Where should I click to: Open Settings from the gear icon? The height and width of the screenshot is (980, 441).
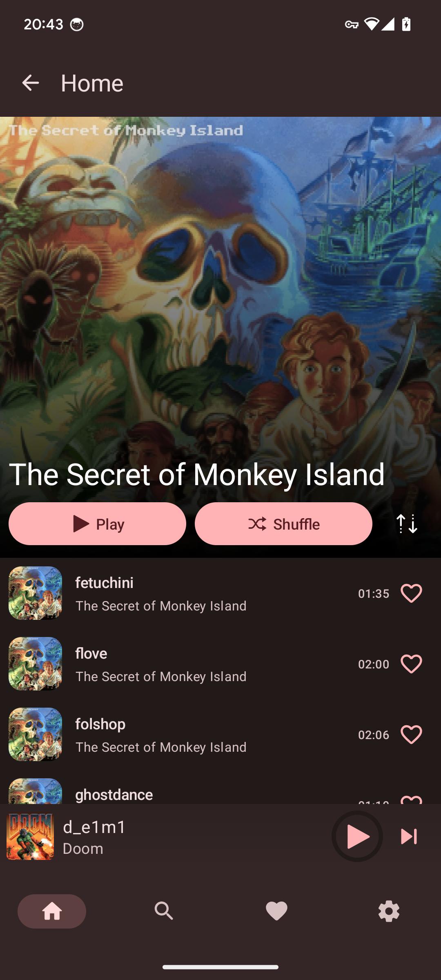pos(389,911)
